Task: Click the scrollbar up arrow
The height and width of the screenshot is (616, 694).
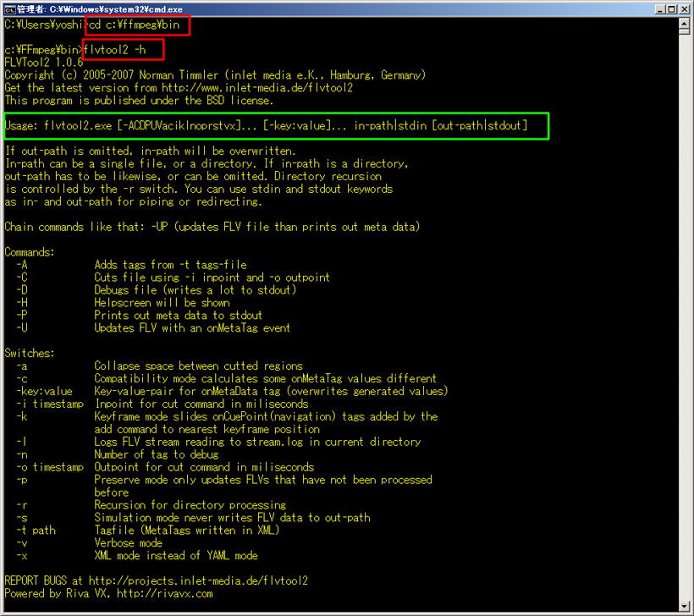Action: (684, 23)
